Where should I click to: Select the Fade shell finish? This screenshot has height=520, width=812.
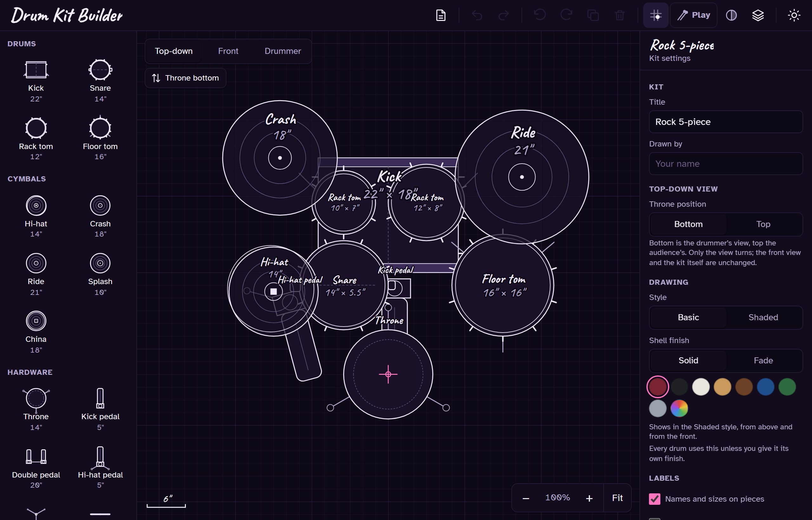763,361
